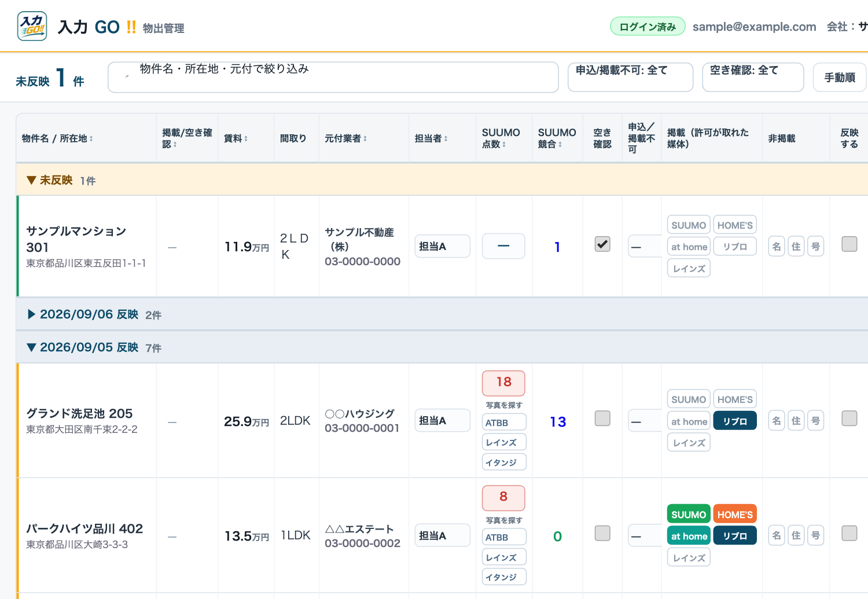Collapse the 未反映 1件 group
The width and height of the screenshot is (868, 599).
(442, 180)
